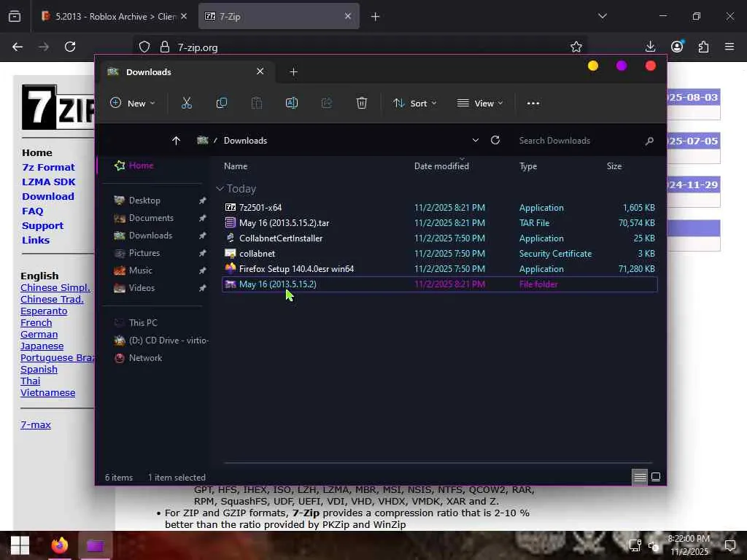Sort files by Size column header
Screen dimensions: 747x560
point(614,166)
